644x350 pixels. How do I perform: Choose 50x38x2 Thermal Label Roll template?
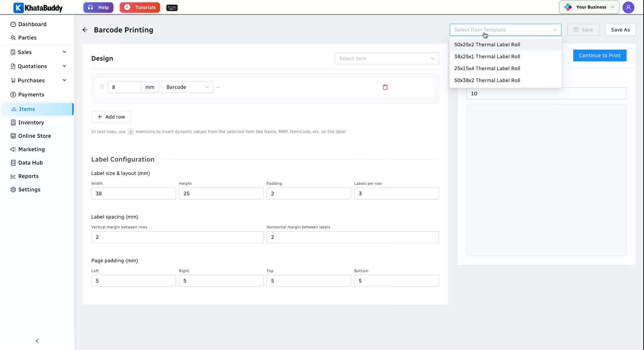505,80
